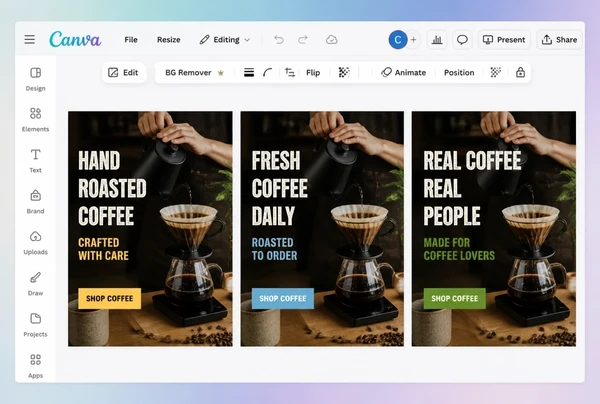Open the Design sidebar panel
The width and height of the screenshot is (600, 404).
click(36, 80)
